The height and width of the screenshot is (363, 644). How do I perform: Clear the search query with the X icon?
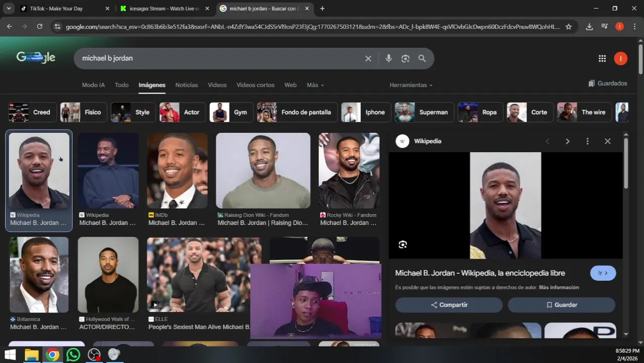coord(368,58)
